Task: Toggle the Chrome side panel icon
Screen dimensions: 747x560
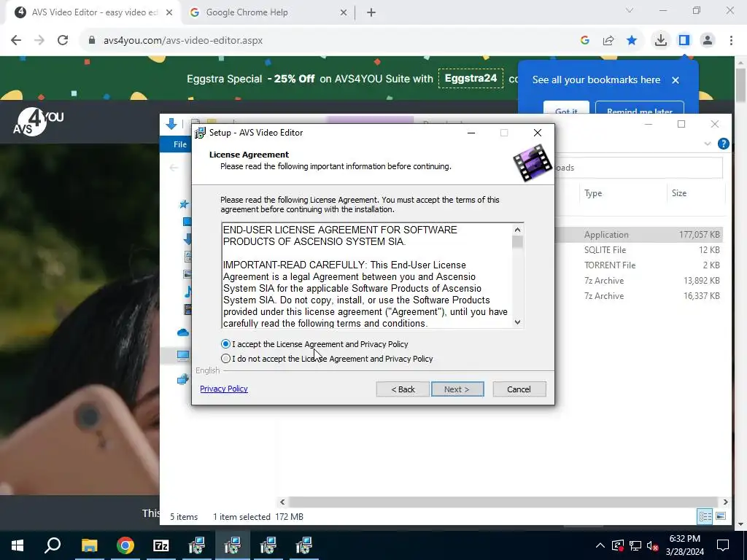Action: [x=684, y=41]
